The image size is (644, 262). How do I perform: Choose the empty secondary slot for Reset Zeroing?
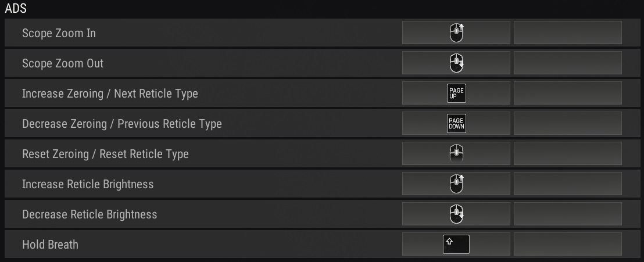tap(568, 153)
